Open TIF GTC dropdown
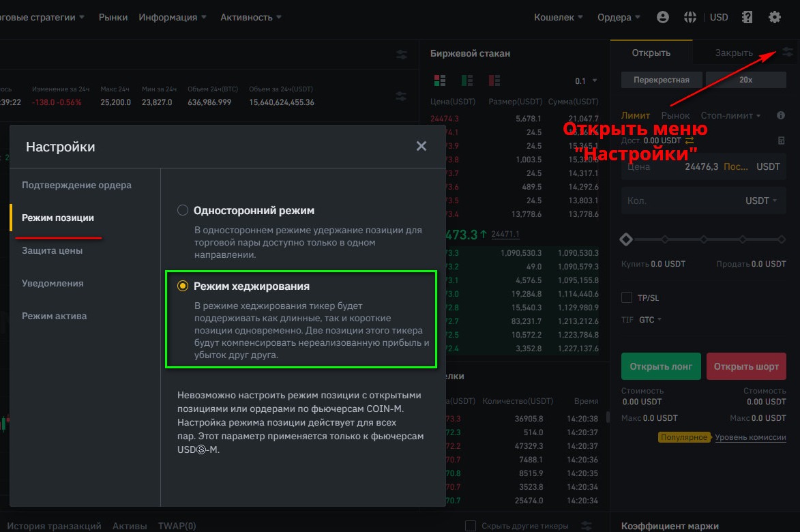 coord(650,319)
